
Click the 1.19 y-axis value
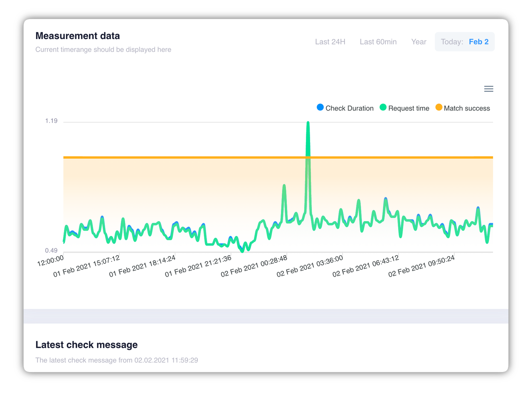(51, 121)
